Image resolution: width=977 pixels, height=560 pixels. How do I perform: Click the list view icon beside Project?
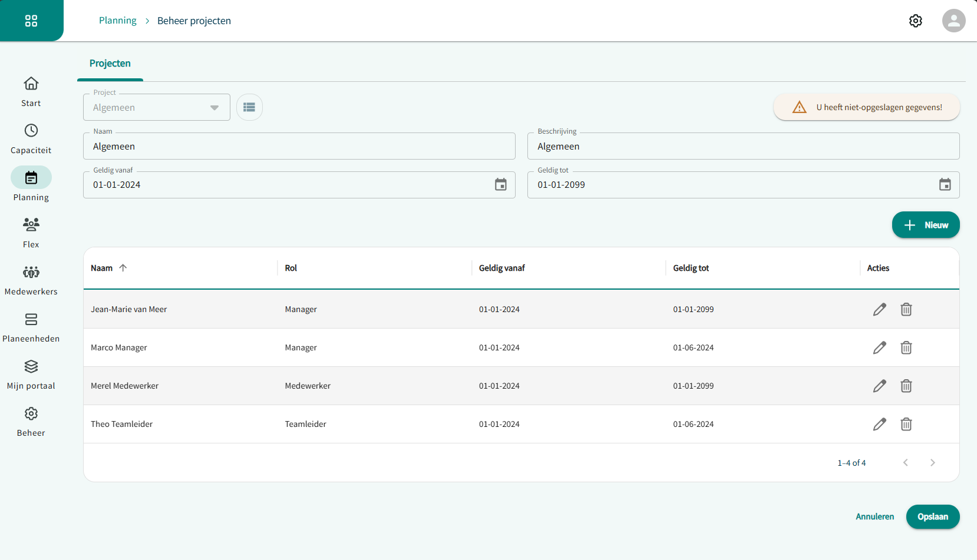[x=249, y=107]
